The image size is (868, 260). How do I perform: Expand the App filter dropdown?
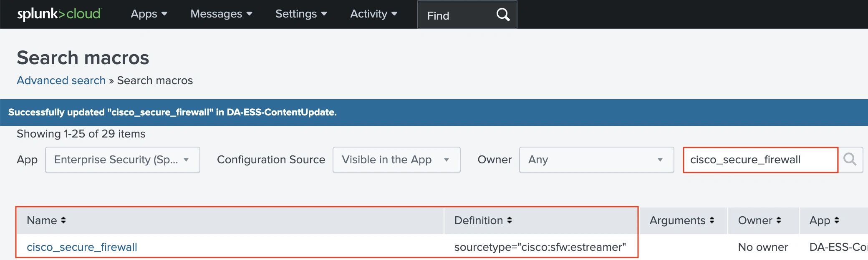coord(123,160)
